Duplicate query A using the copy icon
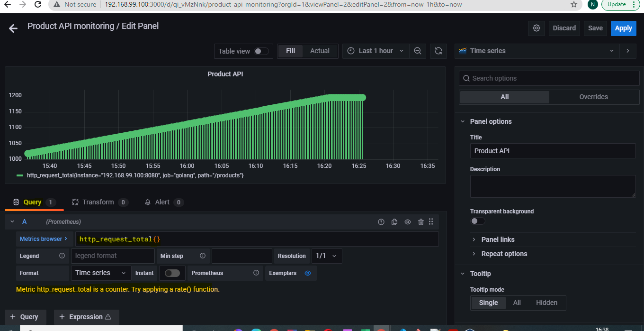 [394, 222]
